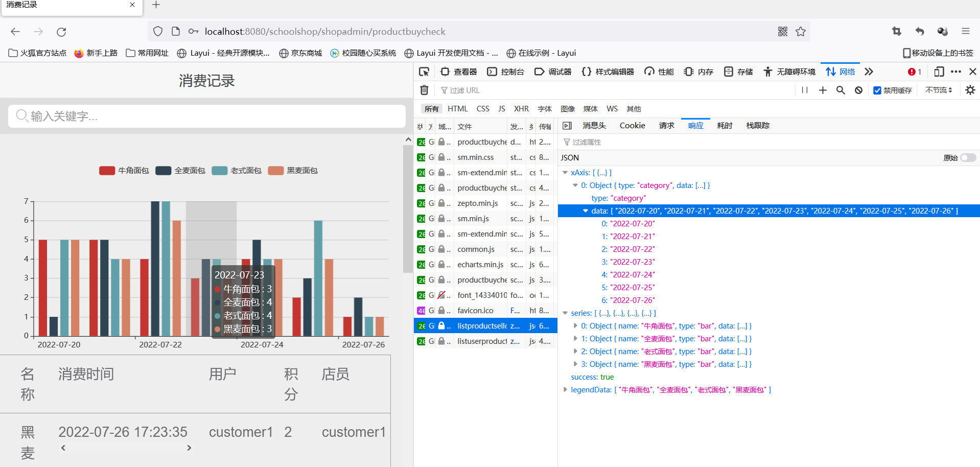Filter requests by 图像 type
This screenshot has width=980, height=467.
tap(568, 109)
